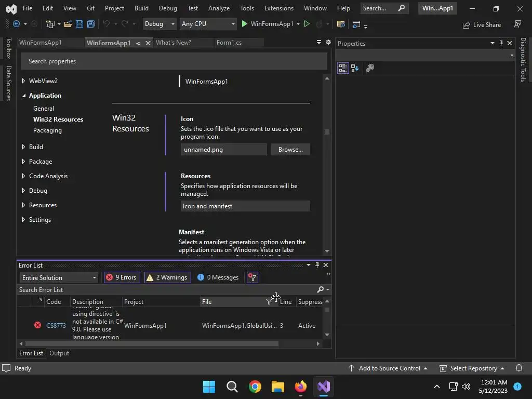
Task: Open the Debug configuration dropdown
Action: (x=159, y=24)
